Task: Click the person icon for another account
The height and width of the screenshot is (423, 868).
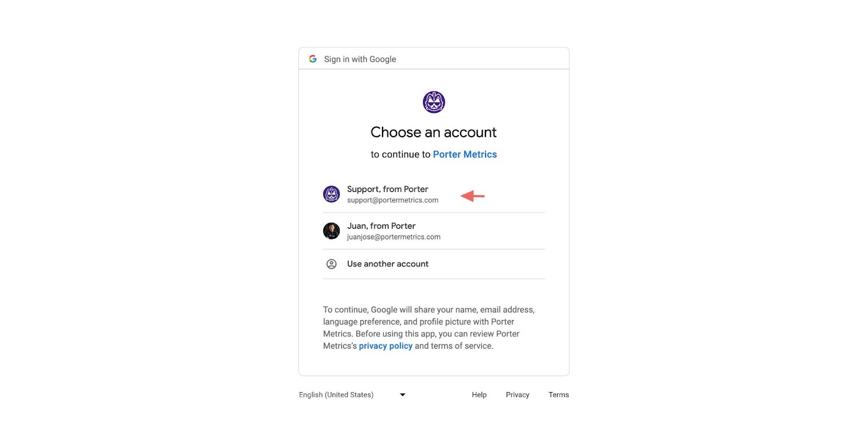Action: pyautogui.click(x=331, y=264)
